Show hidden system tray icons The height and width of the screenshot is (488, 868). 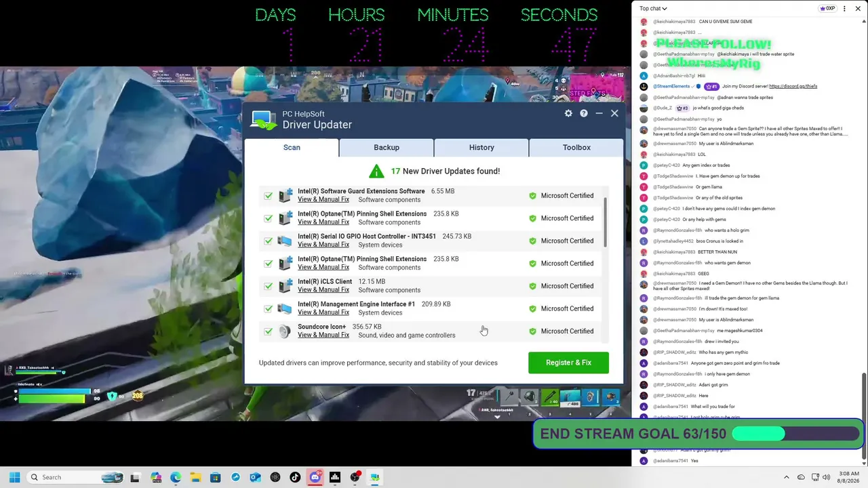[787, 477]
